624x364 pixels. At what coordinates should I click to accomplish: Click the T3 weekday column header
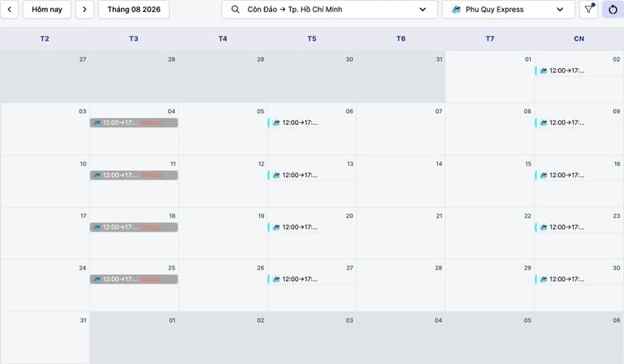(134, 38)
